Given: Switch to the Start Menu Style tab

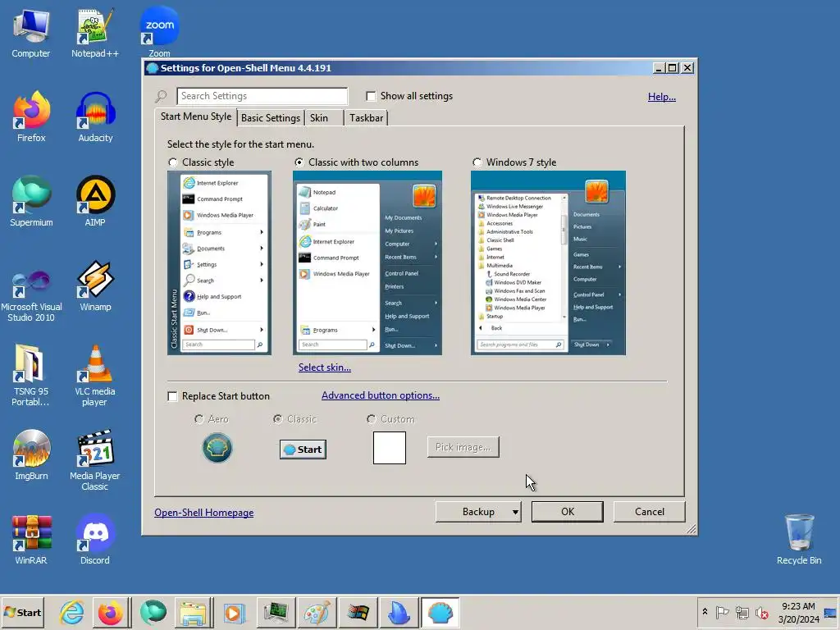Looking at the screenshot, I should [x=196, y=116].
